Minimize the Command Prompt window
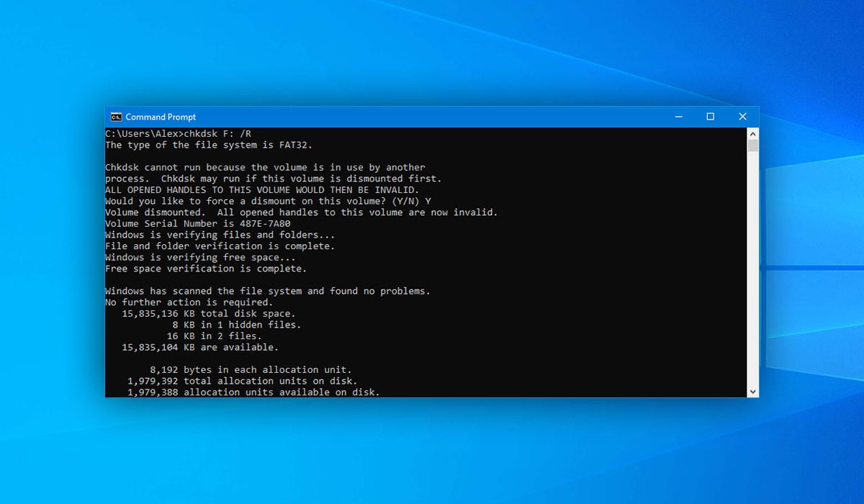The width and height of the screenshot is (864, 504). point(678,117)
